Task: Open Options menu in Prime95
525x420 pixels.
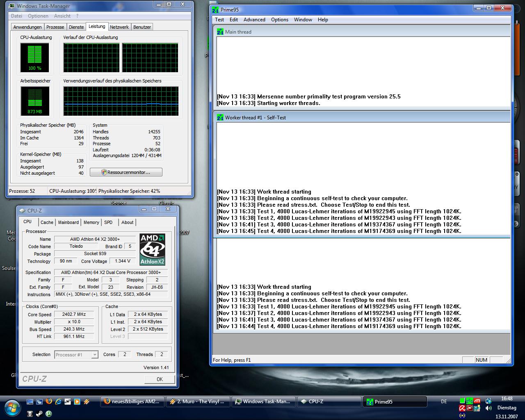Action: coord(280,19)
